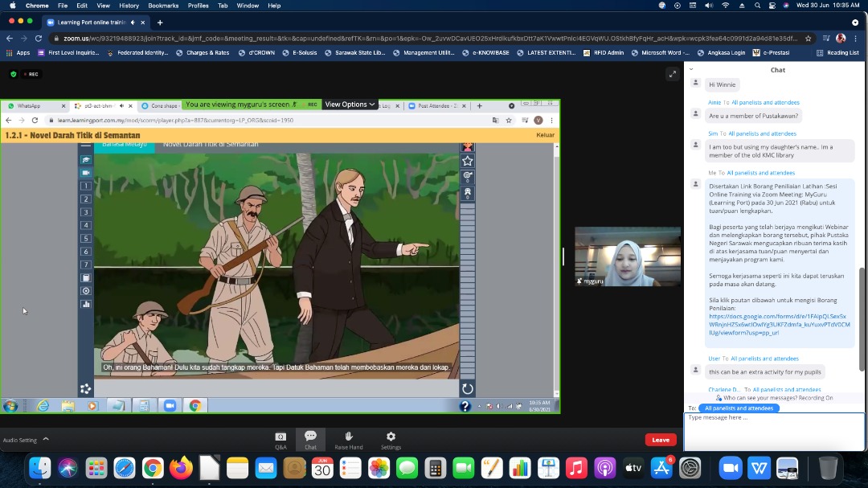The height and width of the screenshot is (488, 868).
Task: Open the 'RFID Admin' bookmark
Action: [604, 52]
